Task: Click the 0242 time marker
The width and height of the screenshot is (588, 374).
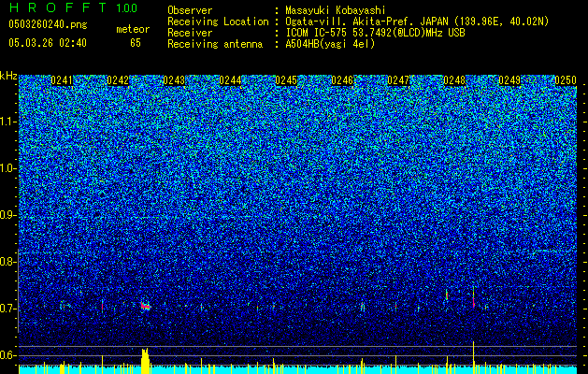Action: tap(118, 80)
